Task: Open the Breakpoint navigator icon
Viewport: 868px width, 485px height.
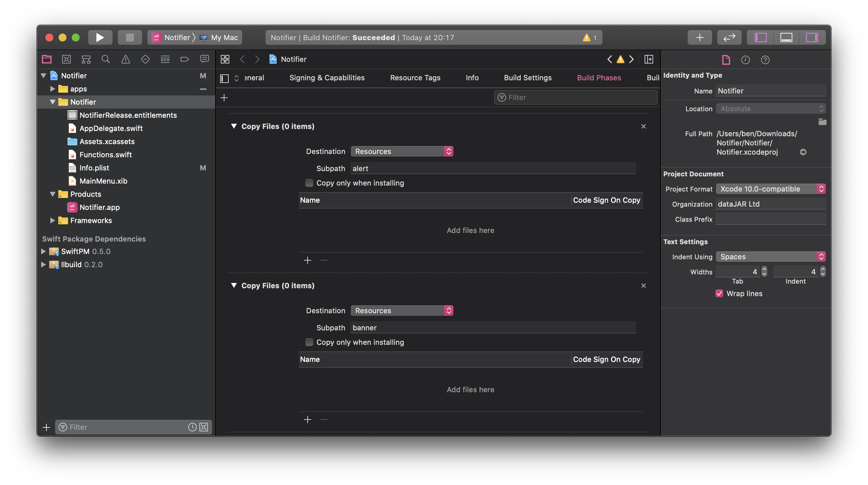Action: click(x=185, y=59)
